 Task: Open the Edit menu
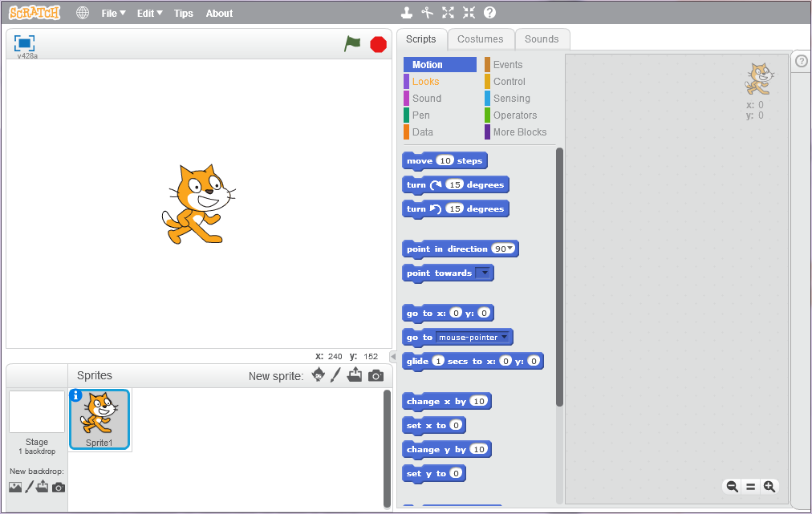click(150, 14)
